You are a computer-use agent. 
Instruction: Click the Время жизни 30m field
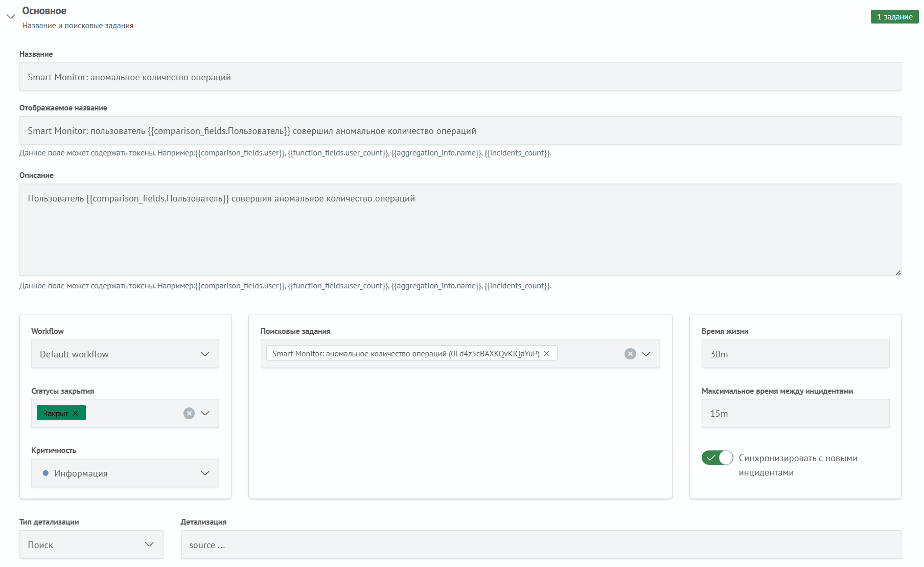point(795,354)
